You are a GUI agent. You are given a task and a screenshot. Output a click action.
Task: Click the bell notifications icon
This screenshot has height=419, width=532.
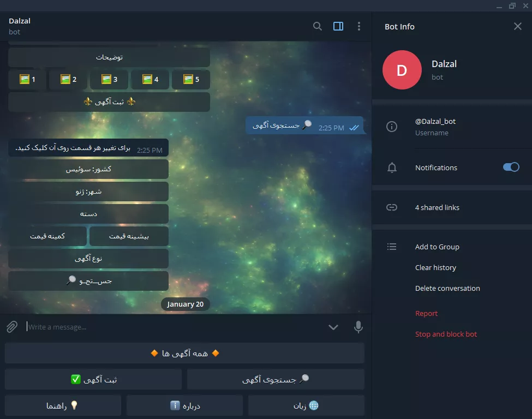[392, 167]
